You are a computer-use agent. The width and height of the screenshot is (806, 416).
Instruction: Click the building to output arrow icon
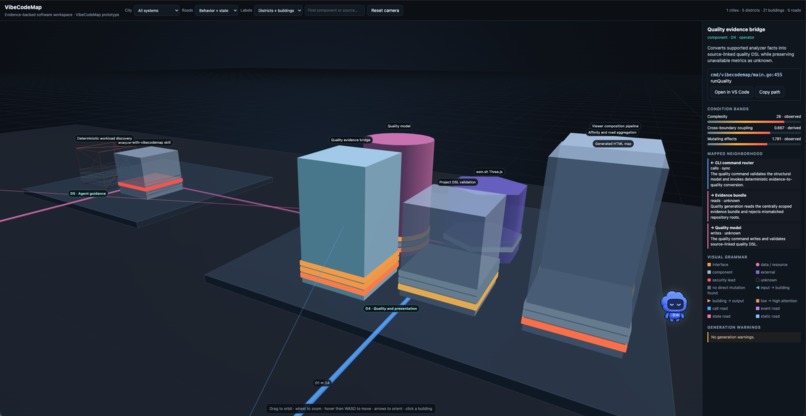point(709,301)
